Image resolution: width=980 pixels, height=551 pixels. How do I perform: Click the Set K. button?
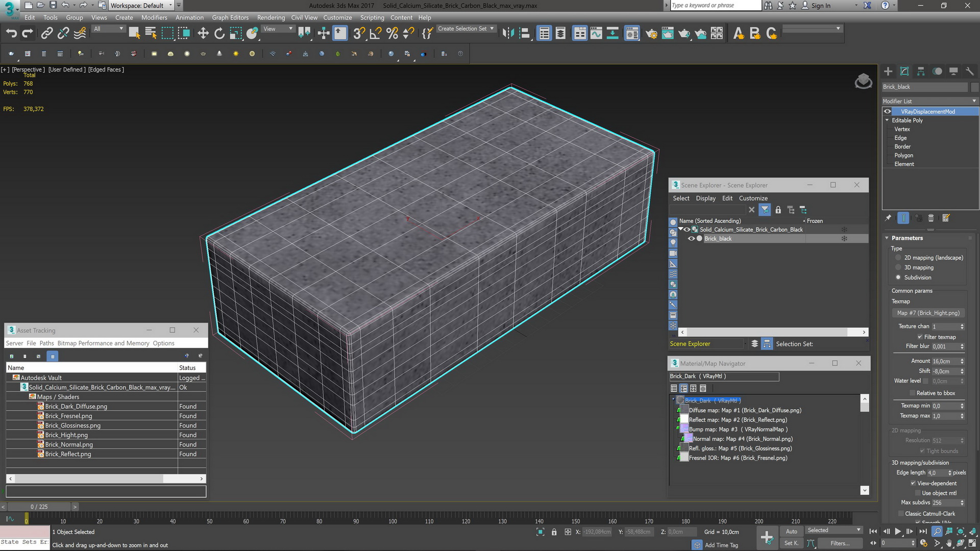pos(791,543)
